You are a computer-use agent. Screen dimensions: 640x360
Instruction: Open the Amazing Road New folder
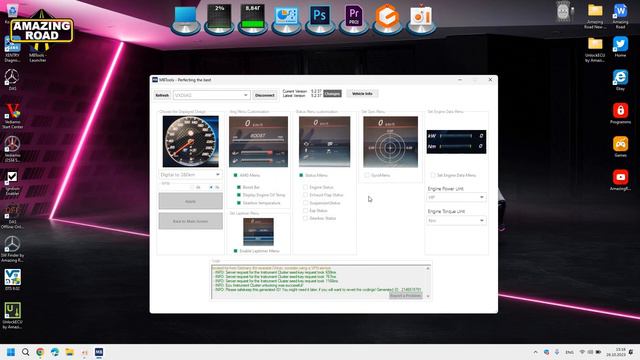[x=595, y=16]
